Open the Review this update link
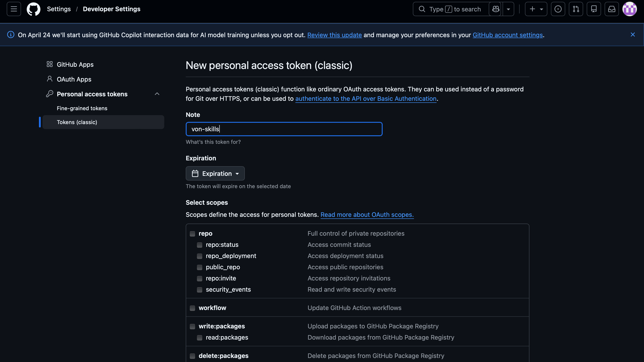The image size is (644, 362). pyautogui.click(x=334, y=35)
